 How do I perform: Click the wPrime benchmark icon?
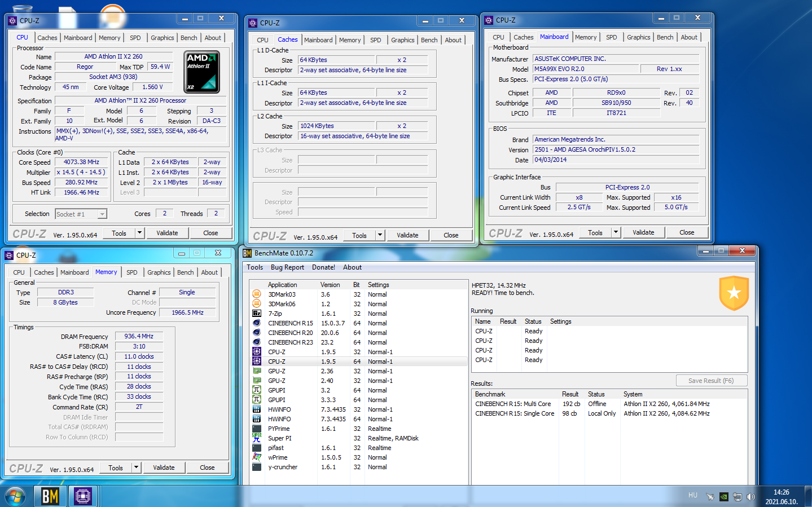tap(257, 457)
